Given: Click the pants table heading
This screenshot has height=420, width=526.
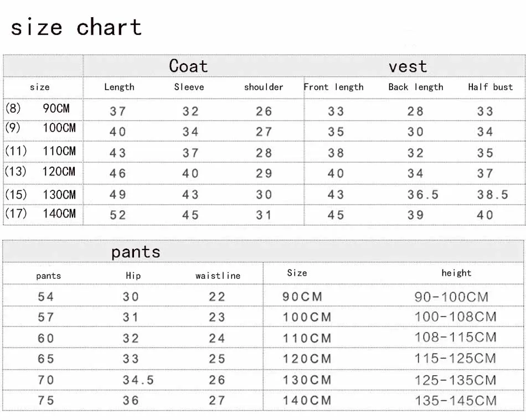Looking at the screenshot, I should coord(136,252).
